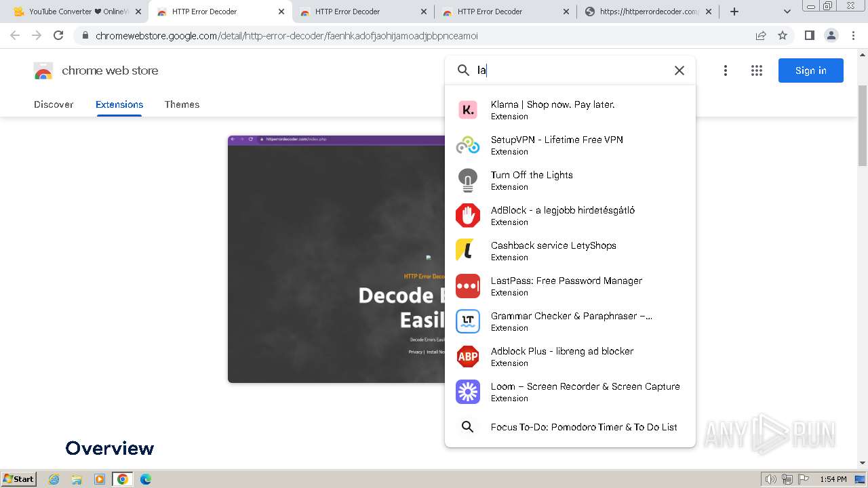Expand the tab search dropdown
Screen dimensions: 868x488
[x=787, y=12]
